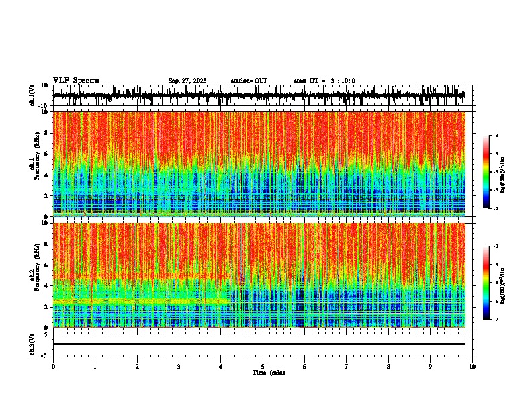The width and height of the screenshot is (532, 411).
Task: Click the 'start UT = 3:10:0' text
Action: pyautogui.click(x=324, y=81)
